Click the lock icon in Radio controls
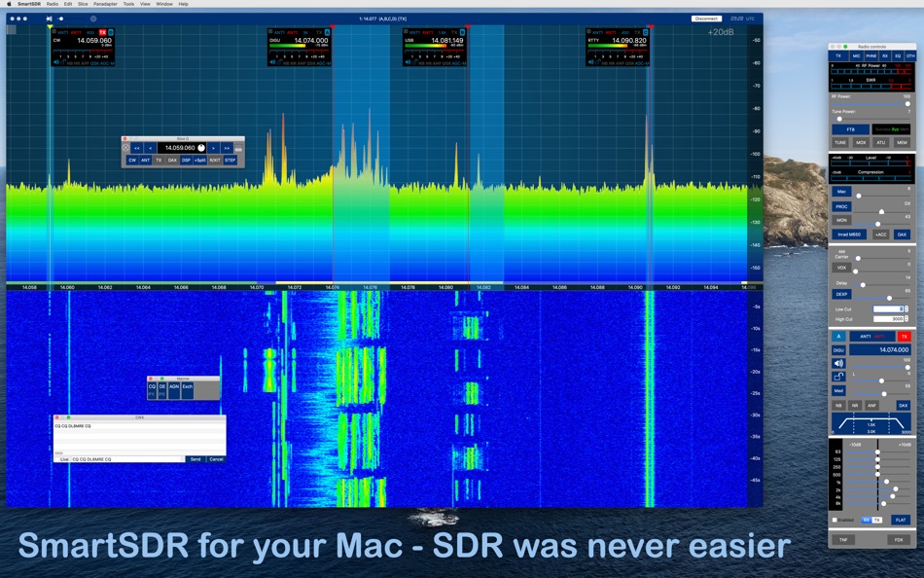Image resolution: width=924 pixels, height=578 pixels. (838, 377)
